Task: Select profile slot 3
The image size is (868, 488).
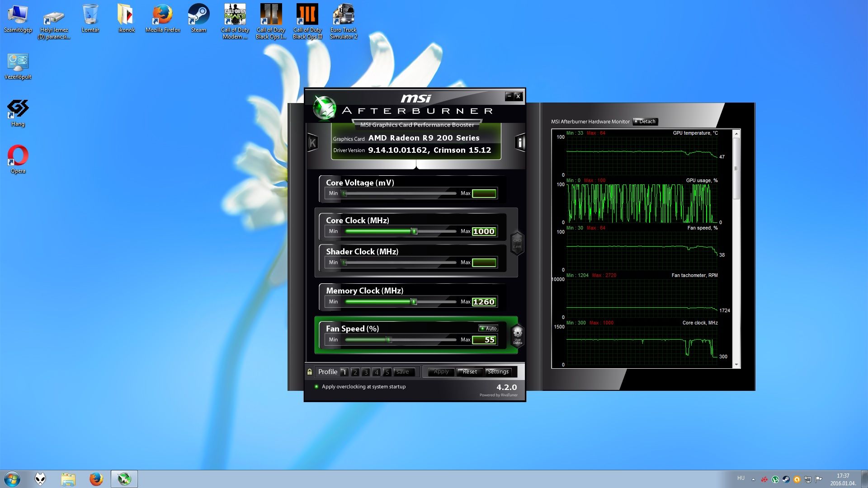Action: (366, 372)
